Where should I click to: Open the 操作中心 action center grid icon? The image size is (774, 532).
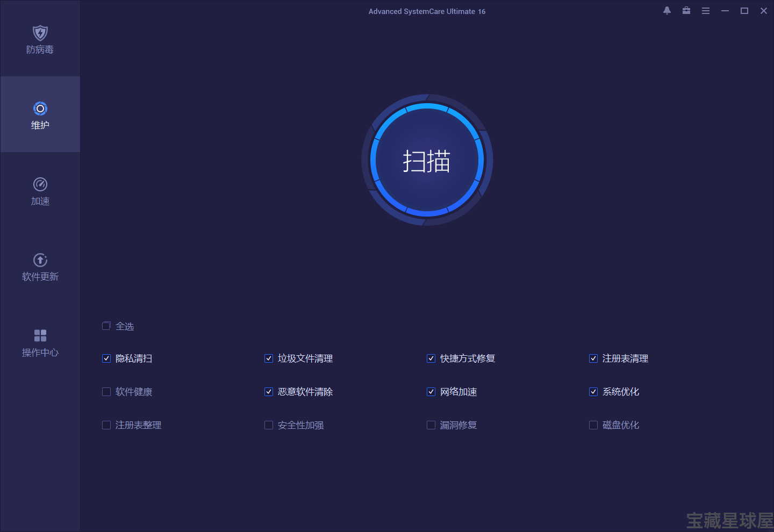(x=40, y=336)
